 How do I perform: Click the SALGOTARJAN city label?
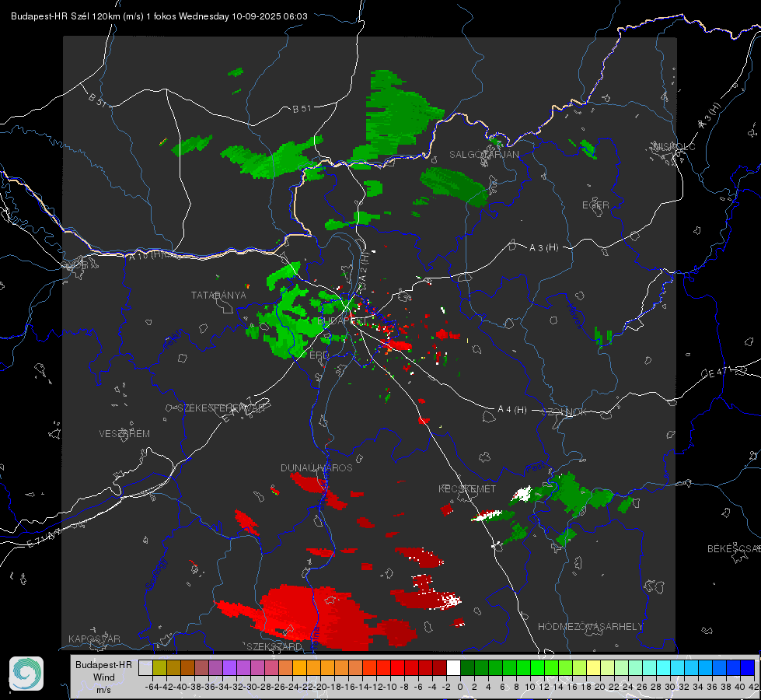tap(483, 155)
